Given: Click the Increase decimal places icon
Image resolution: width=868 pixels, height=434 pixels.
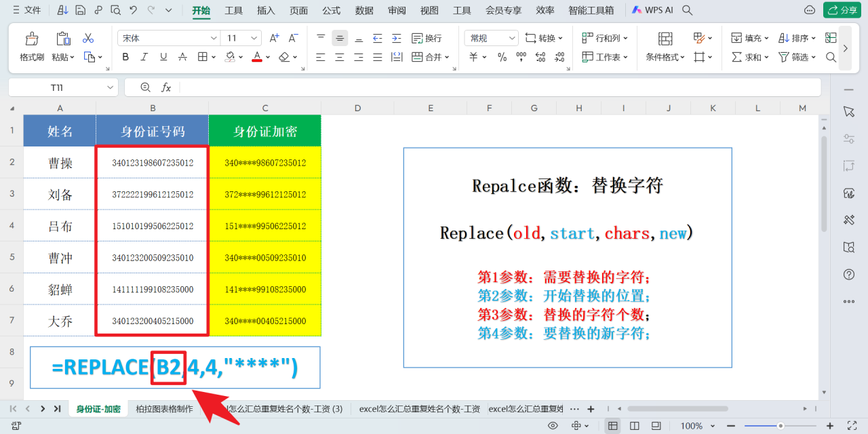Looking at the screenshot, I should pyautogui.click(x=541, y=57).
